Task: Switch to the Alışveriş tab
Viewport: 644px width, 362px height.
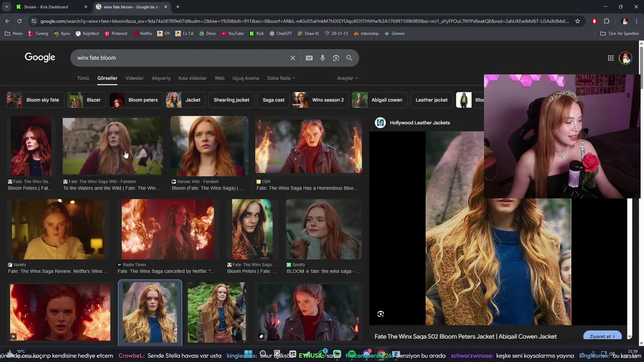Action: point(161,78)
